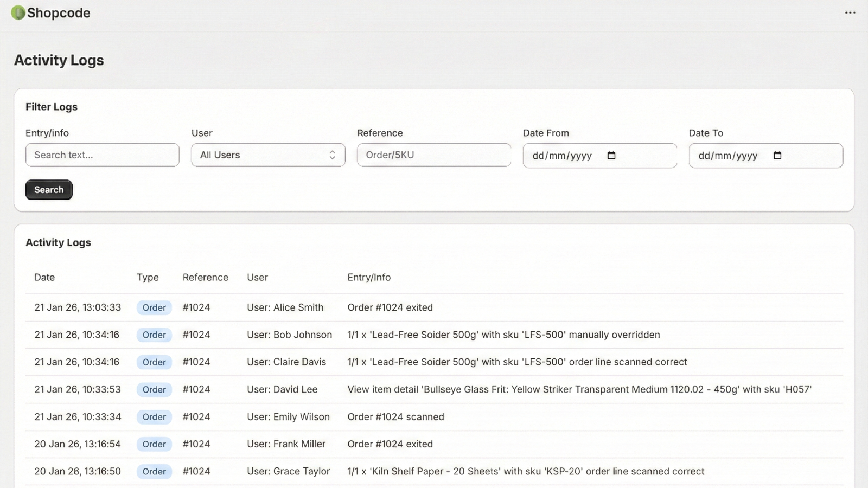The width and height of the screenshot is (868, 488).
Task: Click the Shopcode logo icon
Action: (x=18, y=13)
